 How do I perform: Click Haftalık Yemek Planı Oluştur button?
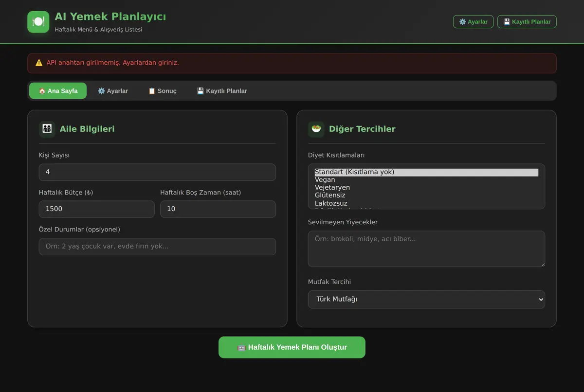292,347
